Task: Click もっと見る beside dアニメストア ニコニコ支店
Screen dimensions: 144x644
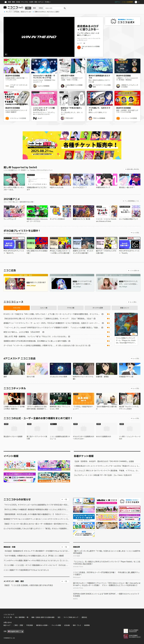Action: point(135,358)
